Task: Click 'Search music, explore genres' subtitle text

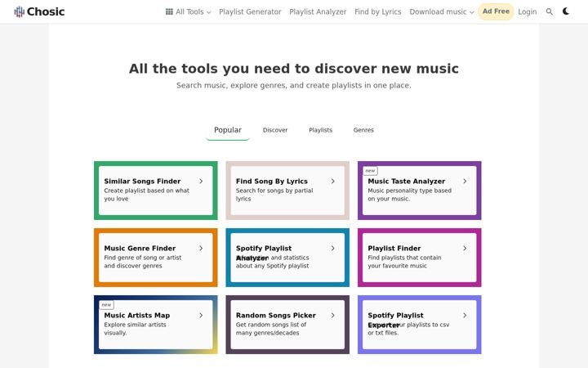Action: 294,85
